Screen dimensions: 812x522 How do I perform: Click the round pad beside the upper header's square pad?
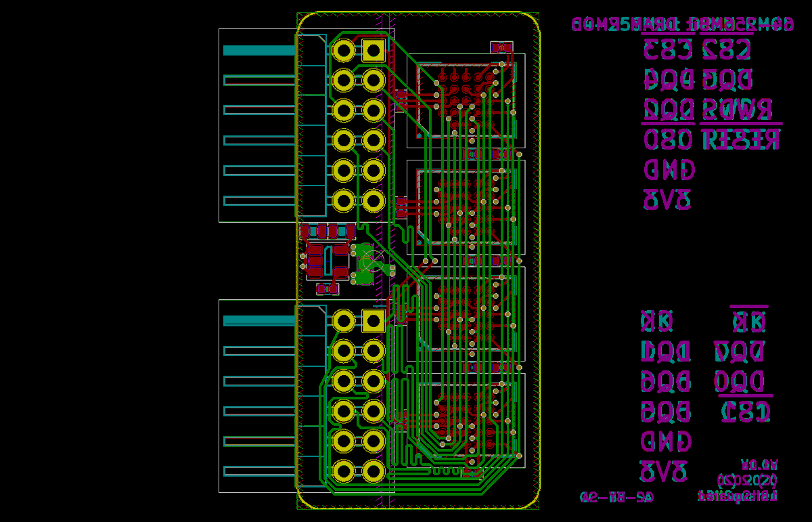click(x=344, y=51)
